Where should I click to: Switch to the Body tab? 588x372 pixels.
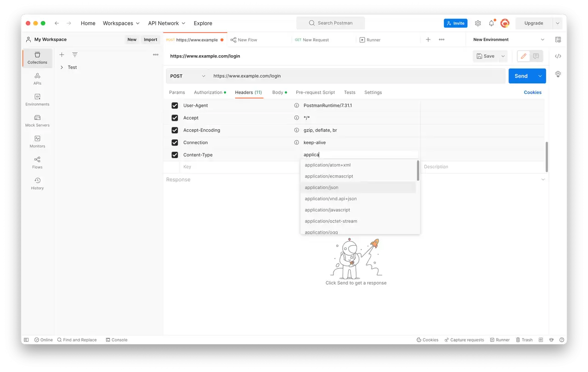click(x=279, y=92)
